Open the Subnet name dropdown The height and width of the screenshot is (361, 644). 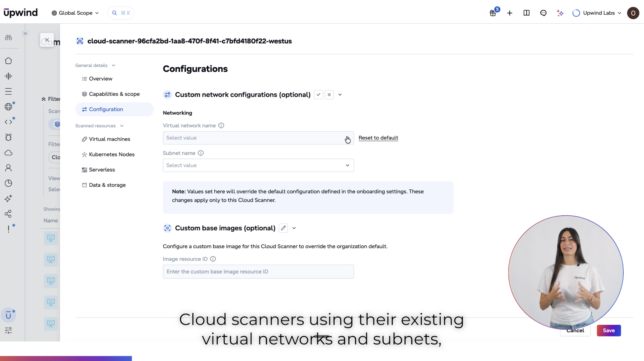point(258,165)
